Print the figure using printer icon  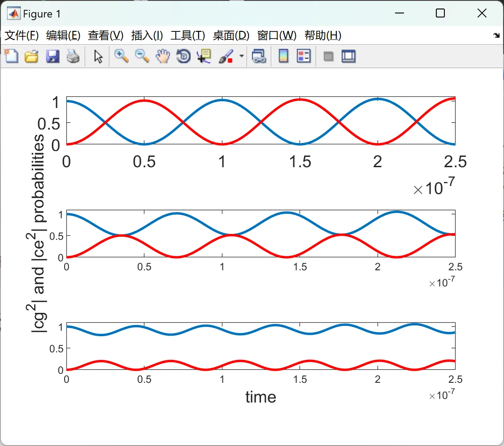pyautogui.click(x=73, y=56)
